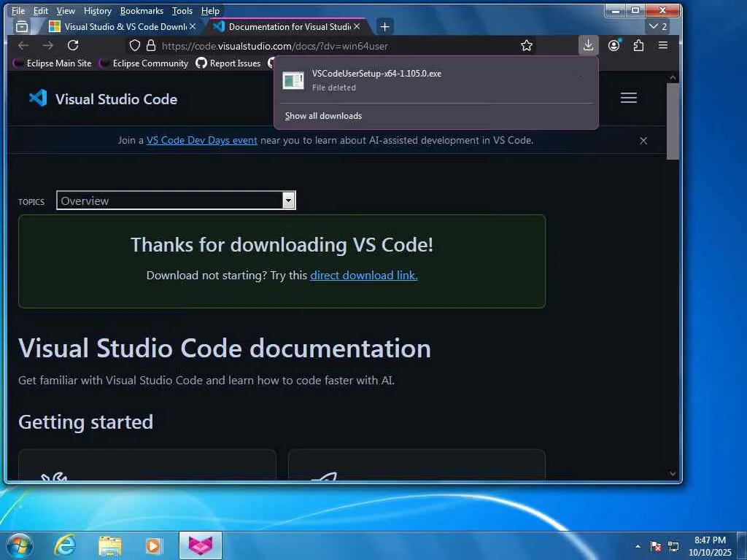Click the site security padlock icon
Screen dimensions: 747x560
point(151,46)
